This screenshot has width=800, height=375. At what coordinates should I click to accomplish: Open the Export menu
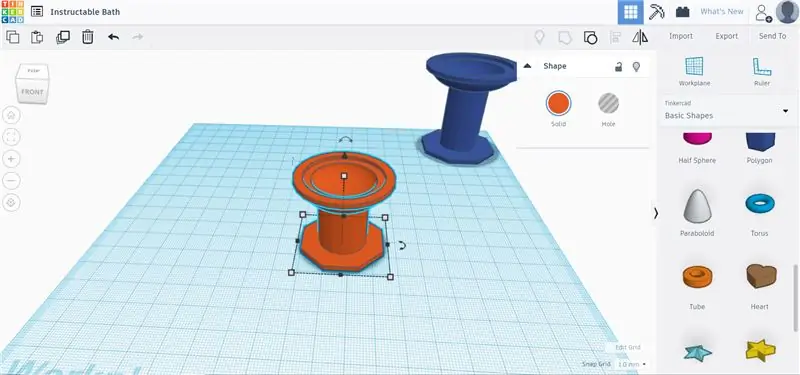tap(727, 36)
